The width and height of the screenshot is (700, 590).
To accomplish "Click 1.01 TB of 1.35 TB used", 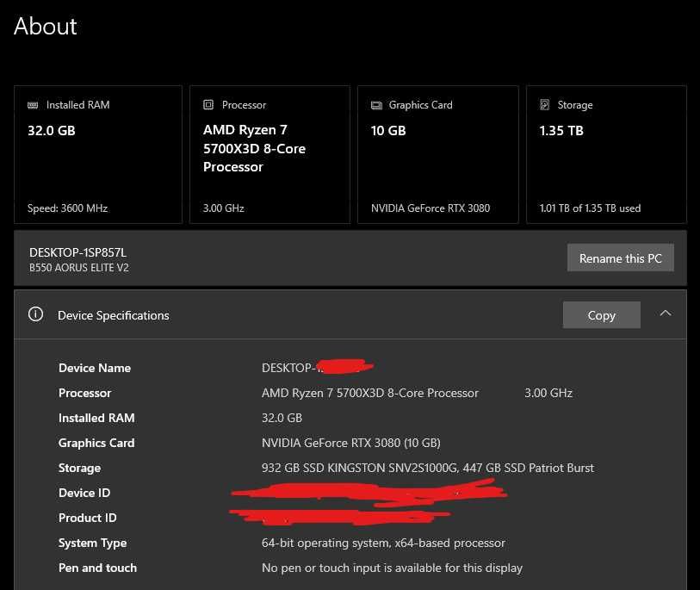I will (590, 208).
